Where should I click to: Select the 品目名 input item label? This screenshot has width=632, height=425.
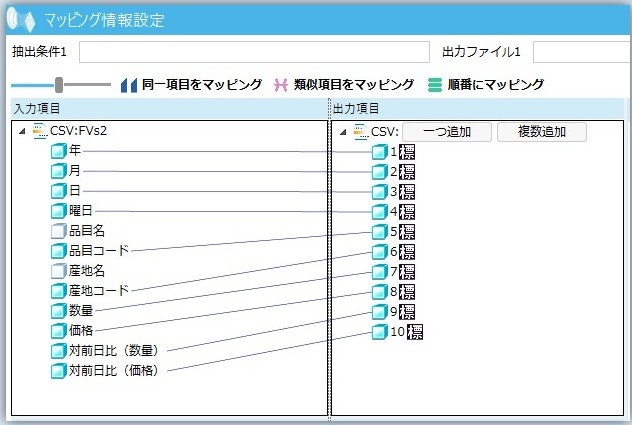pos(87,231)
